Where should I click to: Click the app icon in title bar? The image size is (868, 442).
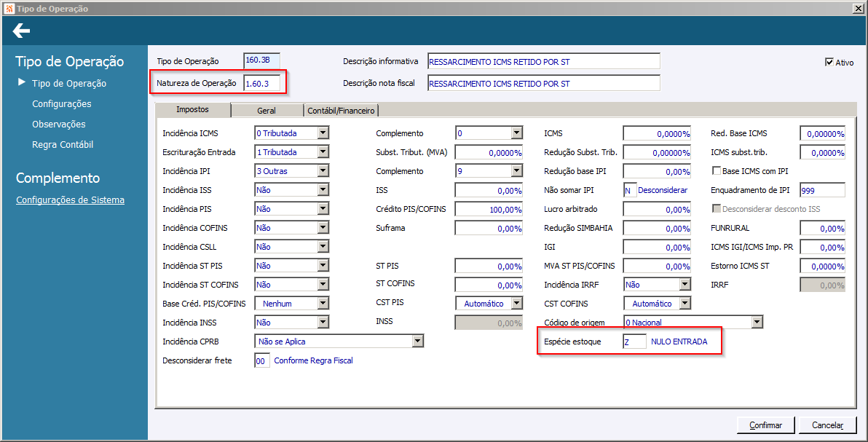(8, 8)
